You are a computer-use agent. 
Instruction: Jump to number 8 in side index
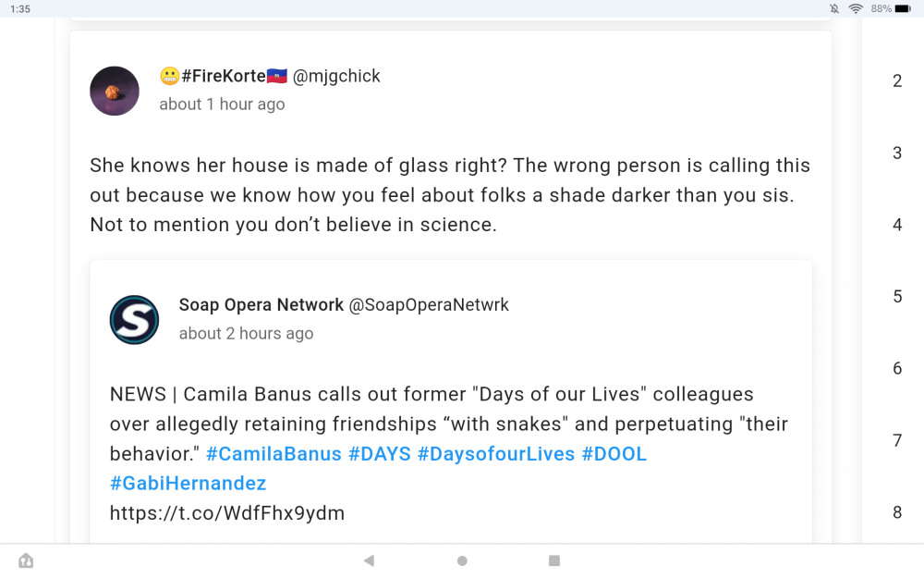coord(897,512)
